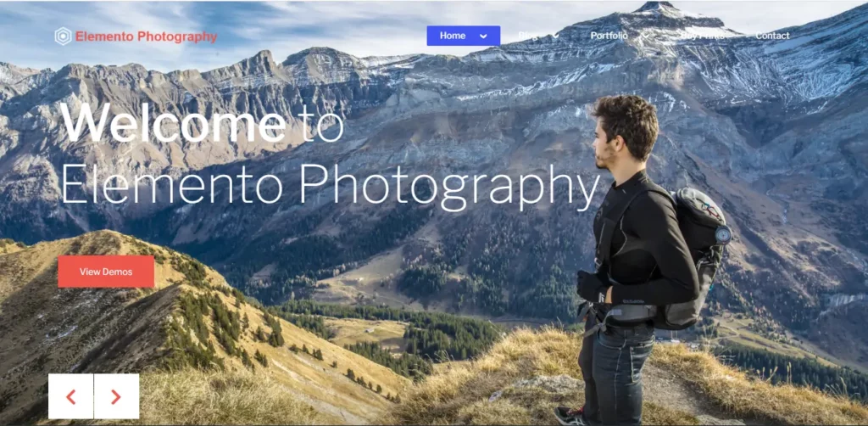868x426 pixels.
Task: Click the hexagon logo icon
Action: click(63, 36)
